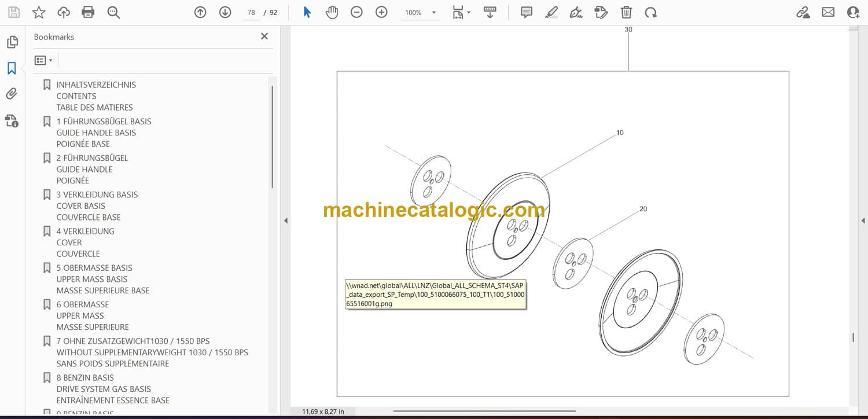The width and height of the screenshot is (868, 419).
Task: Add the file to starred favorites
Action: point(39,12)
